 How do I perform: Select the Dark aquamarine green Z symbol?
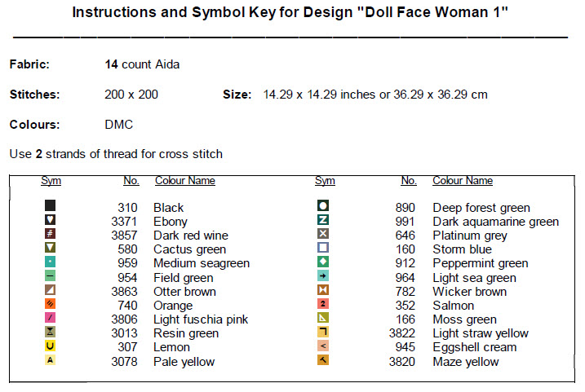323,220
